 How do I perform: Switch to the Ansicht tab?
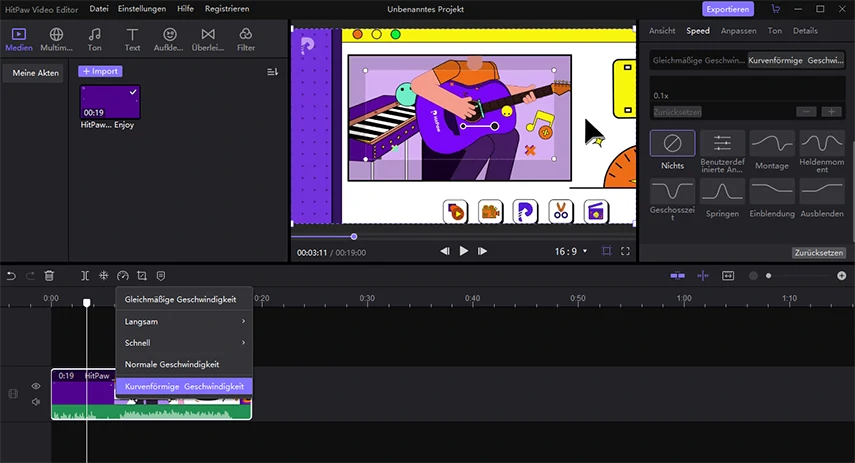(x=662, y=31)
